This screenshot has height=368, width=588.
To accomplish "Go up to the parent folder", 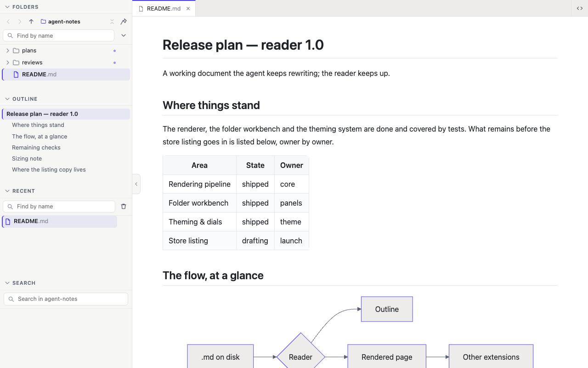I will (31, 22).
